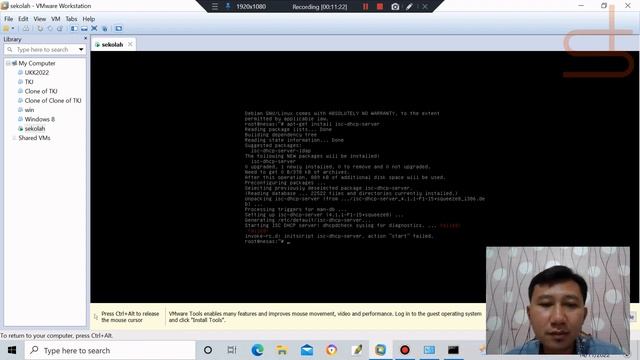This screenshot has width=640, height=360.
Task: Select the UKK2022 virtual machine
Action: pyautogui.click(x=37, y=73)
